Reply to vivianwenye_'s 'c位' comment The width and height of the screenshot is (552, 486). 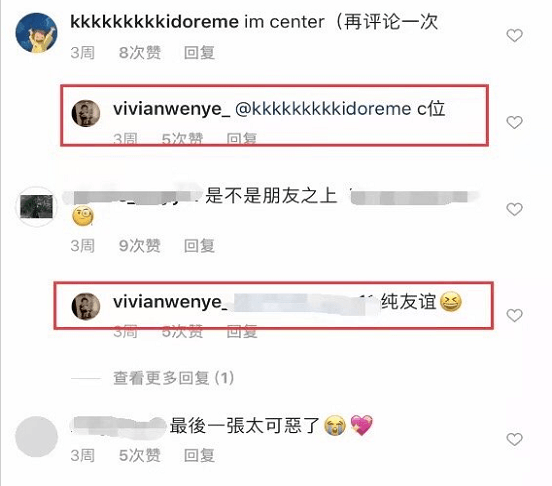tap(242, 139)
